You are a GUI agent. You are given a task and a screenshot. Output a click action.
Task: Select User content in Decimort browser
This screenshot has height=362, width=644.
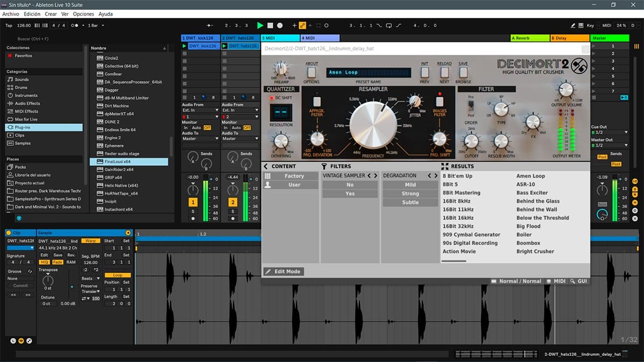[x=290, y=184]
